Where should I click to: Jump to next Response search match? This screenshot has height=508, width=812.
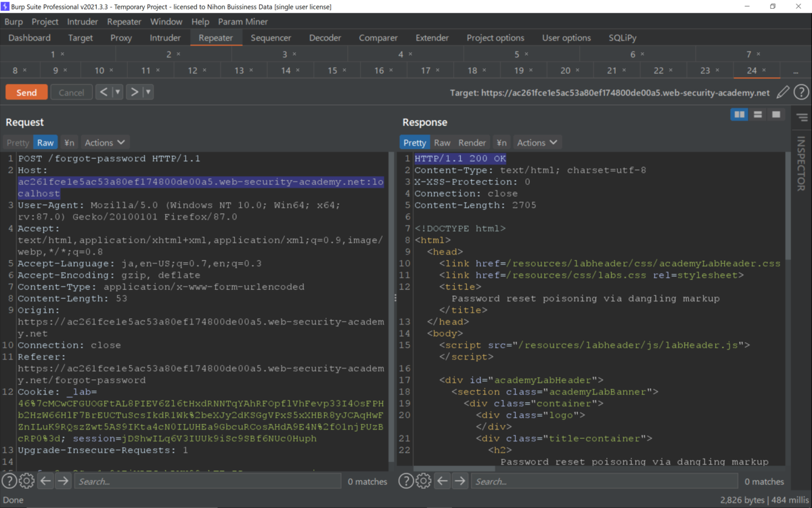click(x=460, y=481)
